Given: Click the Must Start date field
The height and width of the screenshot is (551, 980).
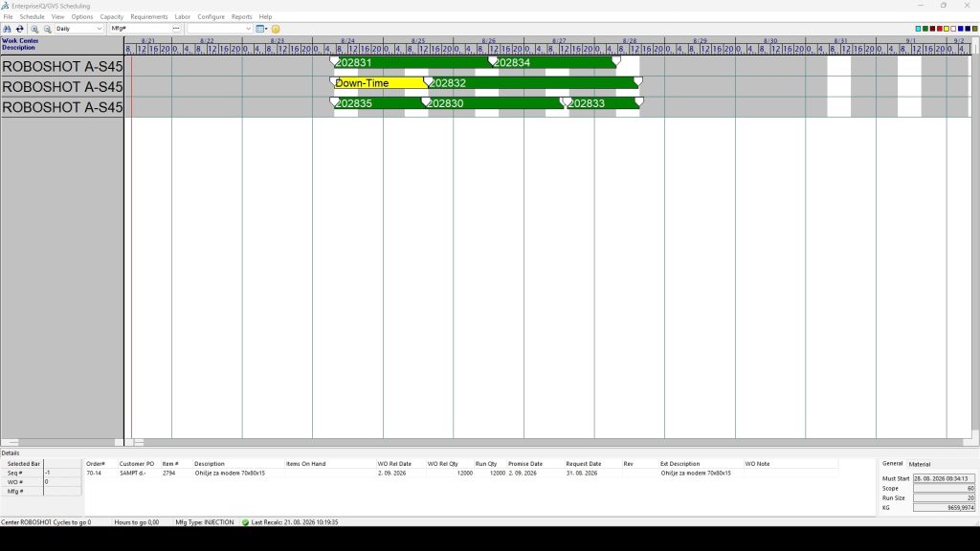Looking at the screenshot, I should [944, 478].
